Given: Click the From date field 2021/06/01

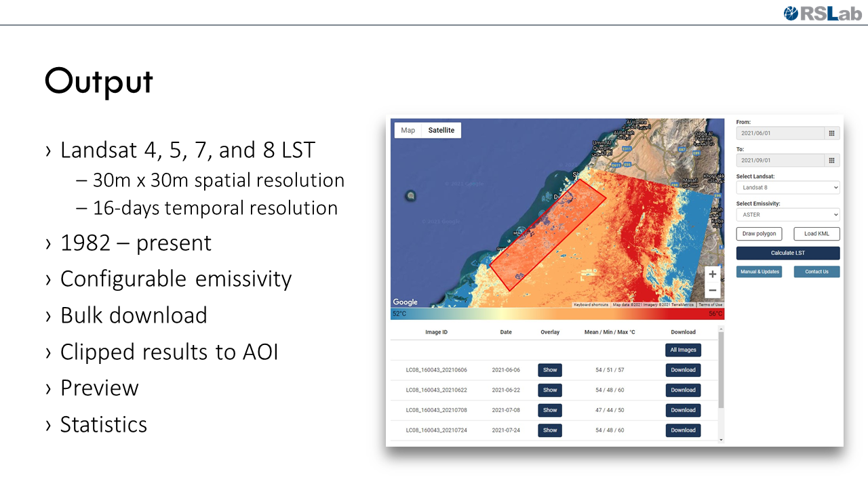Looking at the screenshot, I should click(781, 134).
